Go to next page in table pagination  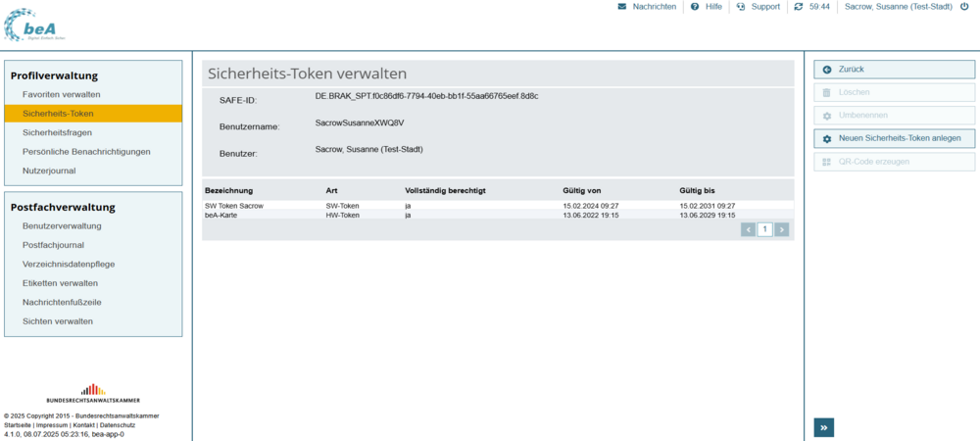point(781,229)
